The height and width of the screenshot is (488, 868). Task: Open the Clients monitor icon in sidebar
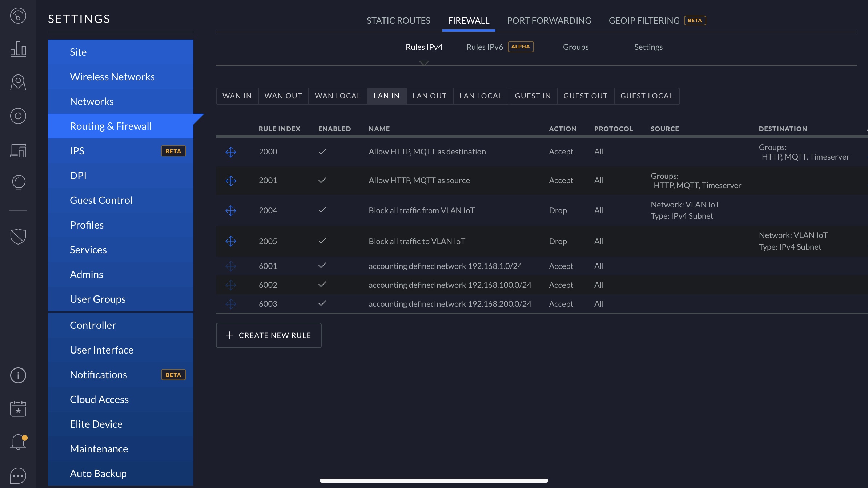(18, 150)
